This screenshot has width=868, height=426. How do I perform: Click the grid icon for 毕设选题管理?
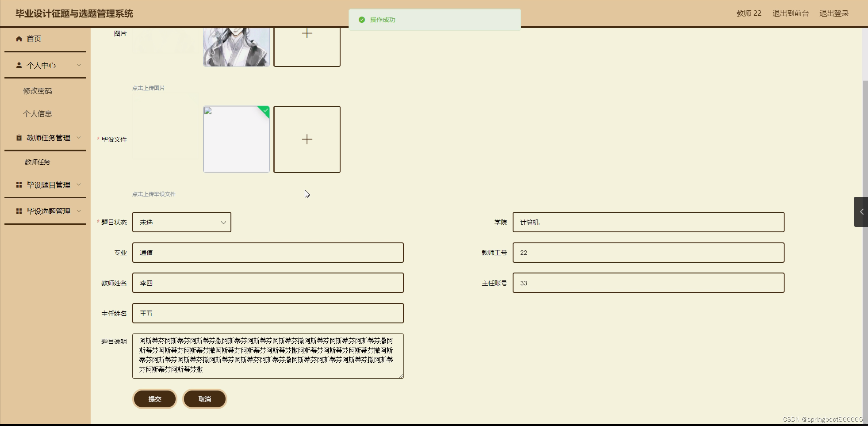click(19, 211)
